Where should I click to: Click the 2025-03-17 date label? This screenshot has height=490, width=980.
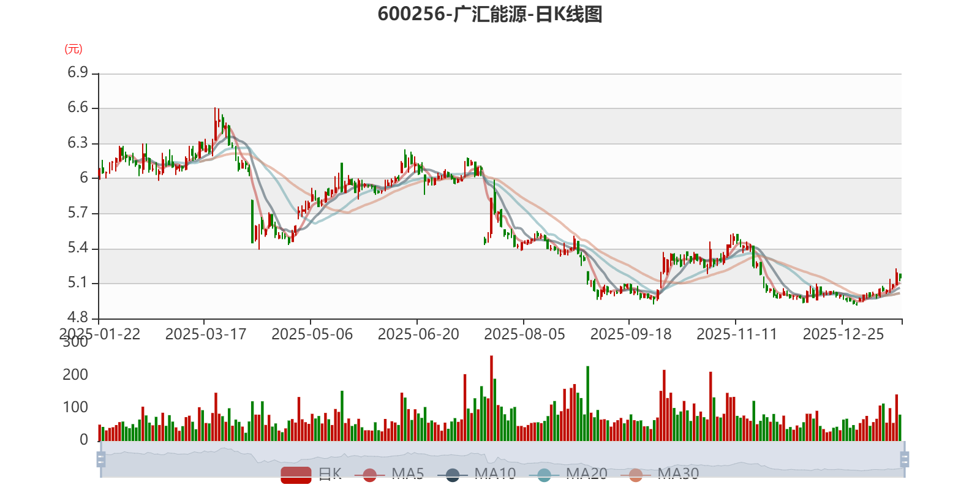click(206, 334)
